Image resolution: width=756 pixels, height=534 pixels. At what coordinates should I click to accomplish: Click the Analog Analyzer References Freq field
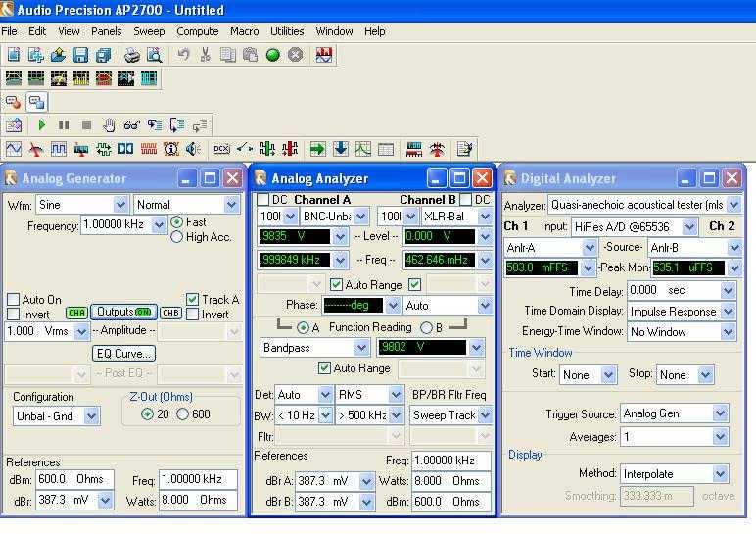tap(451, 461)
